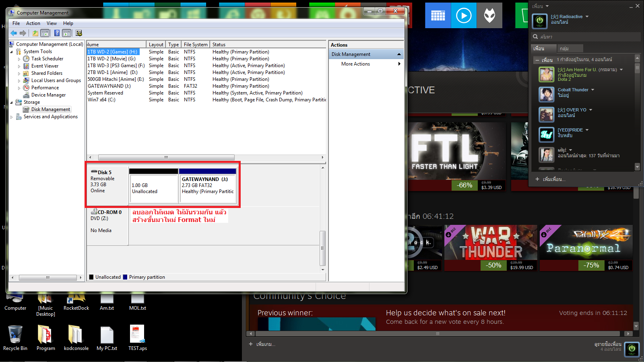Click the volume list horizontal scrollbar
Screen dimensions: 644x362
click(206, 157)
